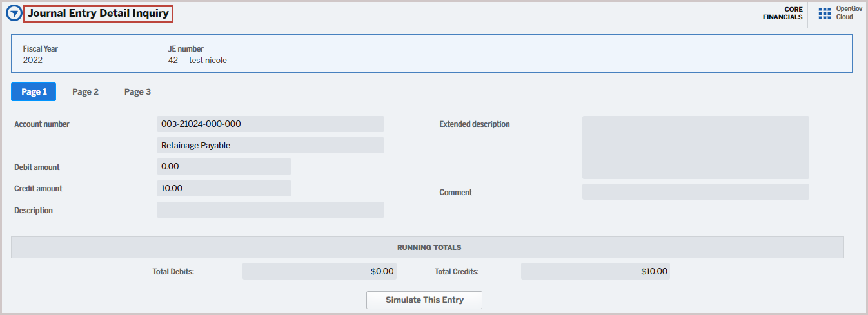
Task: Select the Retainage Payable account name field
Action: pos(270,146)
